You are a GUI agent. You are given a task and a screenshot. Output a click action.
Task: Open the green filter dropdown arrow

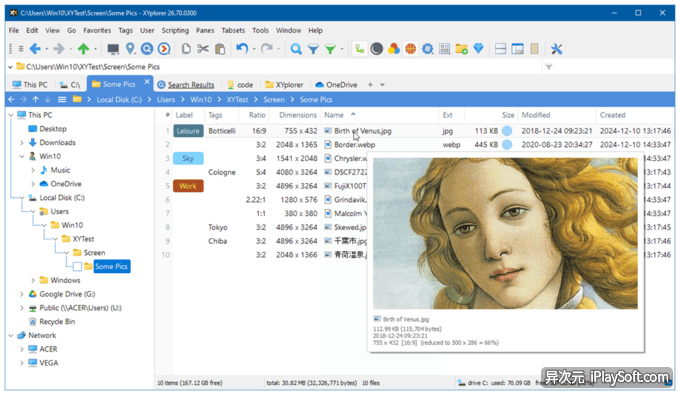[x=342, y=49]
